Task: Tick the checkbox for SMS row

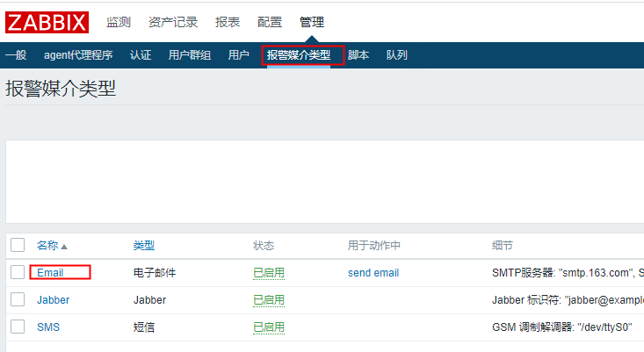Action: [x=18, y=327]
